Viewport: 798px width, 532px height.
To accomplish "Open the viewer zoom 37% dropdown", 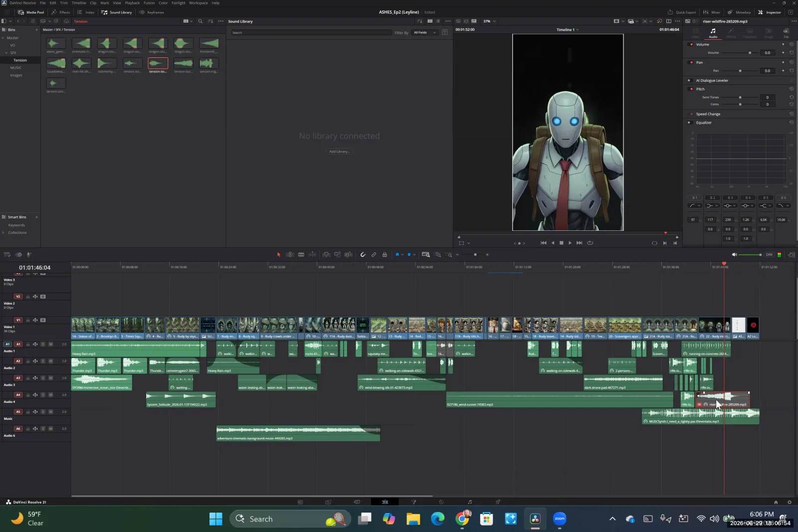I will (x=489, y=21).
